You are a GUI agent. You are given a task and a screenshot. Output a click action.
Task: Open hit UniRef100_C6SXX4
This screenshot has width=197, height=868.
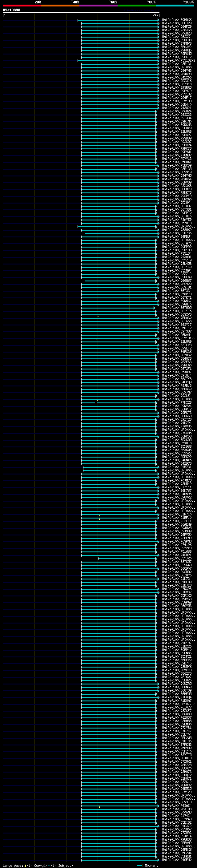(176, 37)
